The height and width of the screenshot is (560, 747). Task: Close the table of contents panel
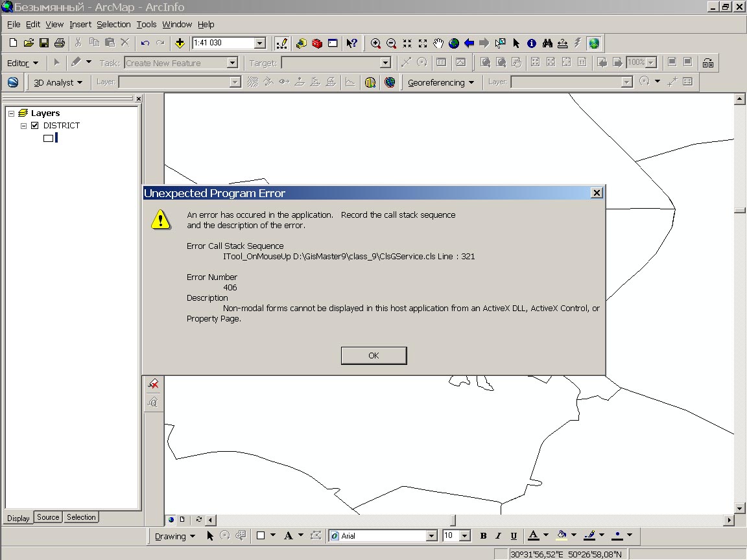click(139, 99)
